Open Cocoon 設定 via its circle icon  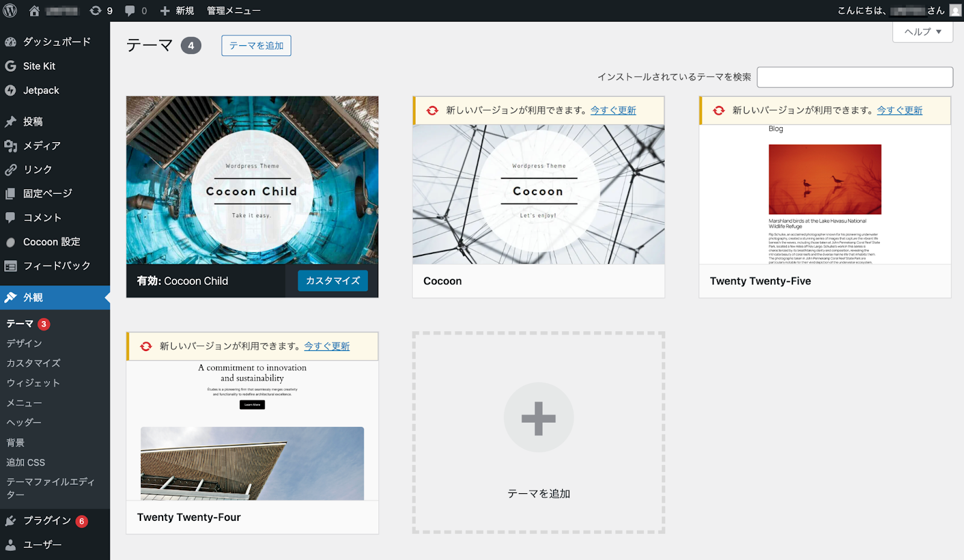(10, 241)
